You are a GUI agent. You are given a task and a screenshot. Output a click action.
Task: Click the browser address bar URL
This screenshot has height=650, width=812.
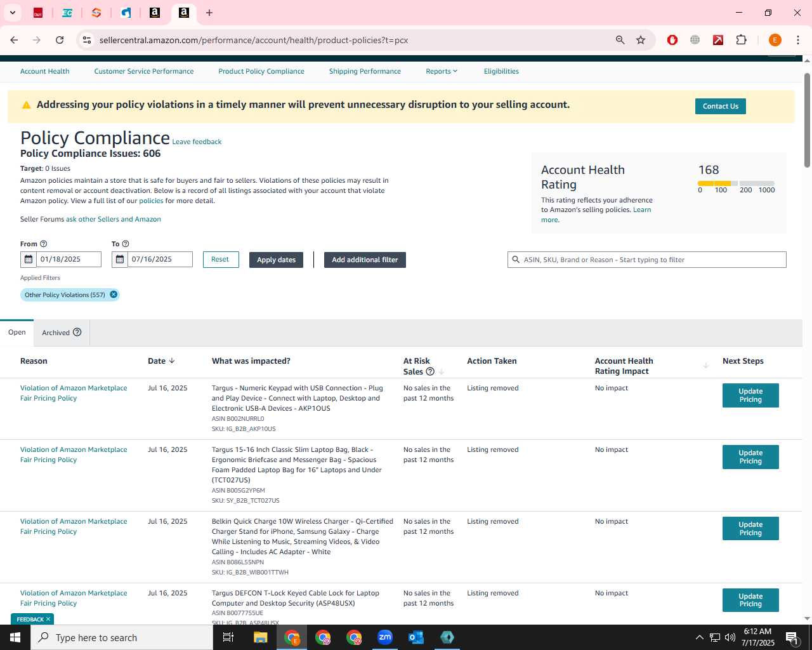coord(254,40)
